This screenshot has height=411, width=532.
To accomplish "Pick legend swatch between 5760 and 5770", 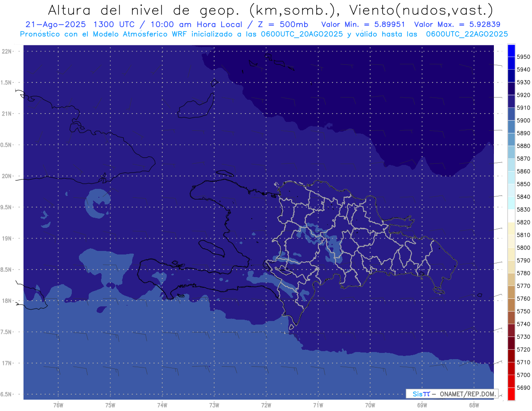I will point(511,292).
